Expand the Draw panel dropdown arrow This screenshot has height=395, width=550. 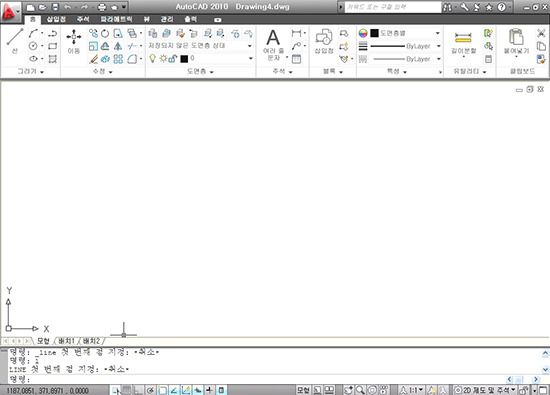[42, 72]
